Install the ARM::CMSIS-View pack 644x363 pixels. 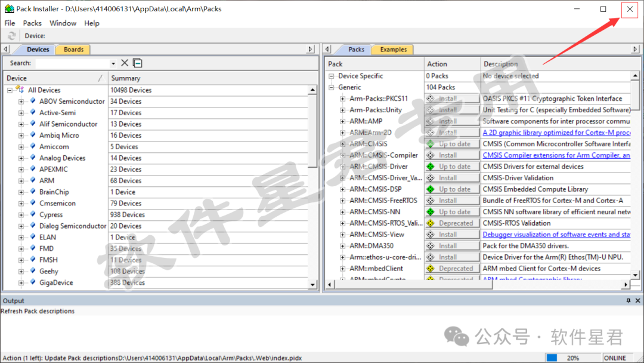(x=452, y=234)
